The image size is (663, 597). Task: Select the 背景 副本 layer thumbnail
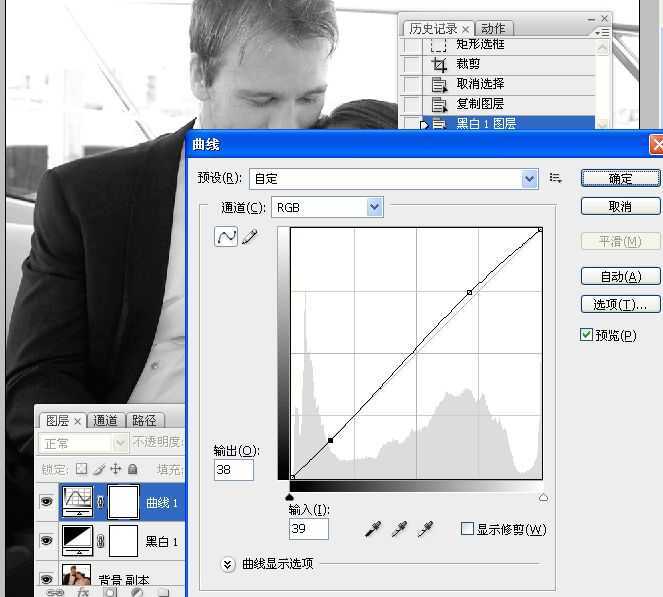click(x=77, y=575)
